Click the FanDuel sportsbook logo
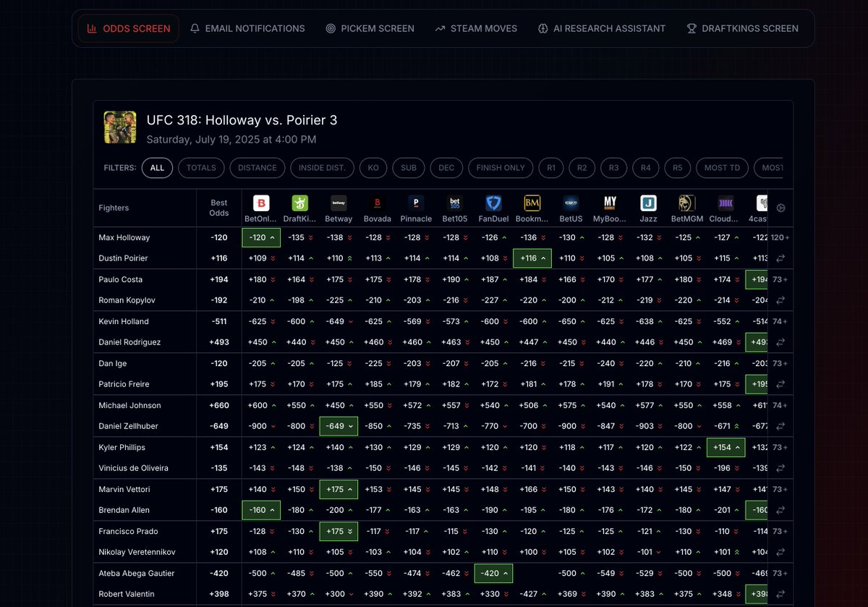Image resolution: width=868 pixels, height=607 pixels. (493, 203)
